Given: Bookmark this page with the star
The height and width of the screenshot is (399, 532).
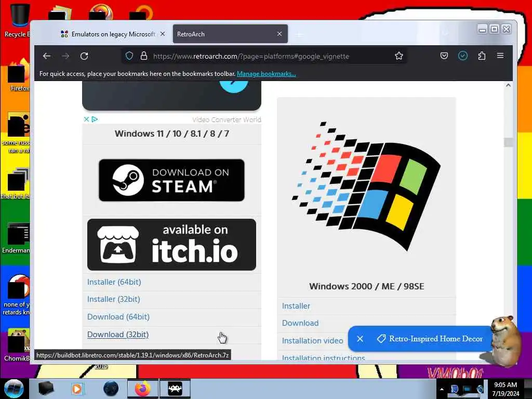Looking at the screenshot, I should click(x=398, y=56).
